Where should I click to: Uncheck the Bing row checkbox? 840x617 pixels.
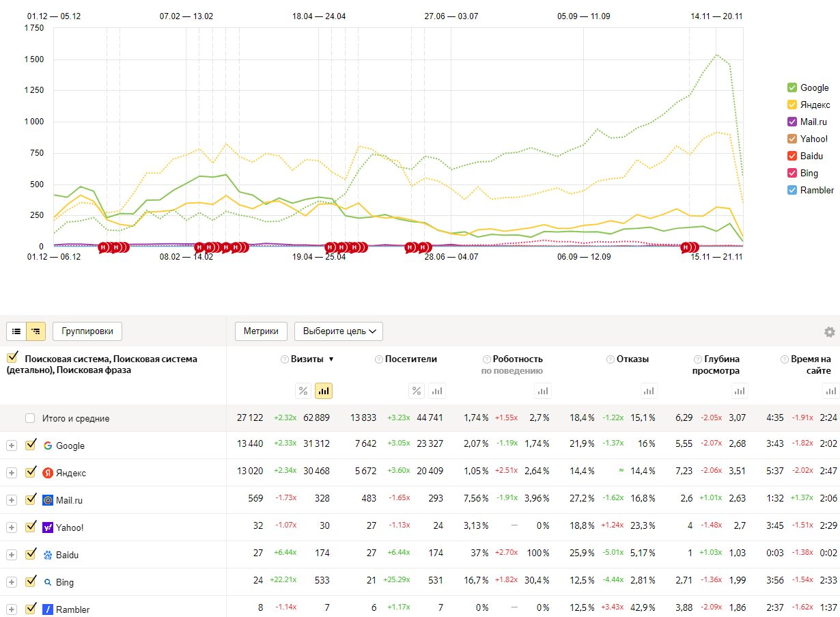click(30, 582)
